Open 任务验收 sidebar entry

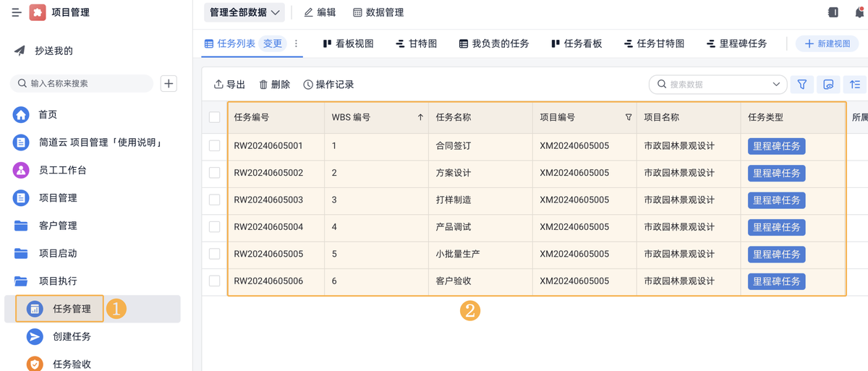click(59, 364)
